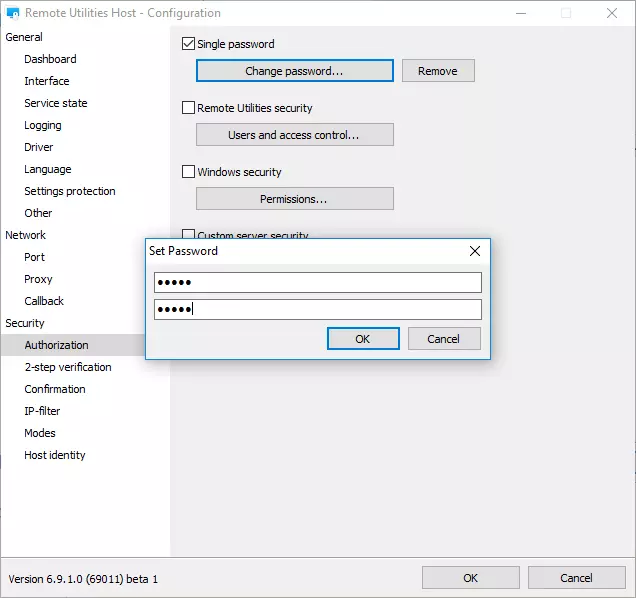Click the confirm password input field
Image resolution: width=636 pixels, height=598 pixels.
click(x=318, y=310)
